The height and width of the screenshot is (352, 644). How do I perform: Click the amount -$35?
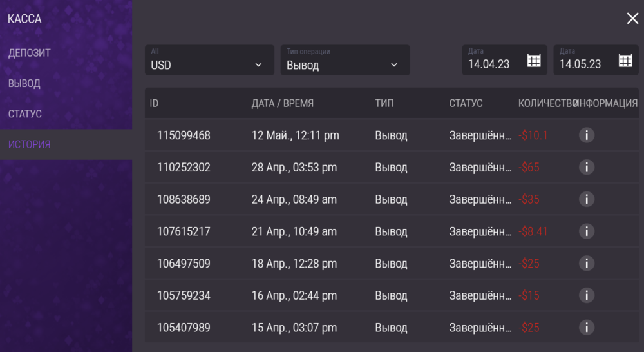(529, 199)
